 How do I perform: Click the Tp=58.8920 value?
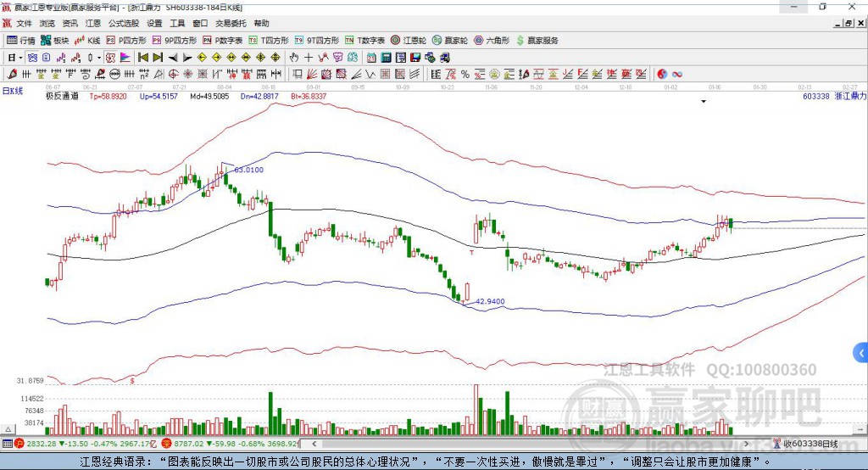(x=108, y=96)
